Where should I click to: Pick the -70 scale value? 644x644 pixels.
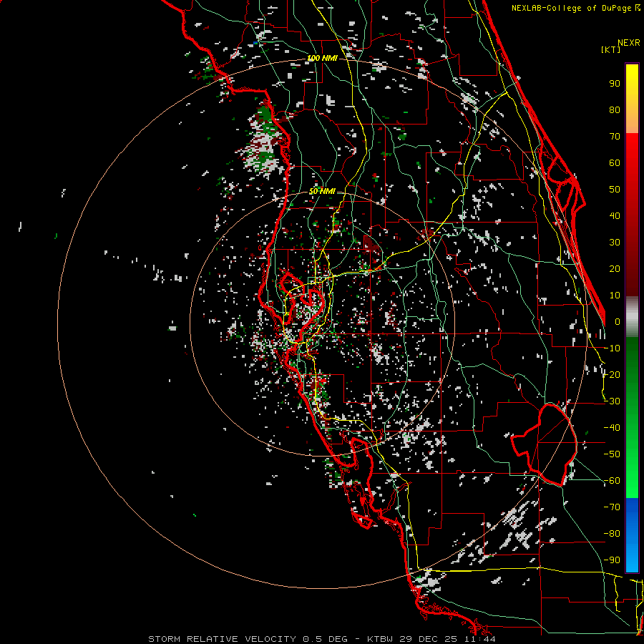tap(612, 507)
